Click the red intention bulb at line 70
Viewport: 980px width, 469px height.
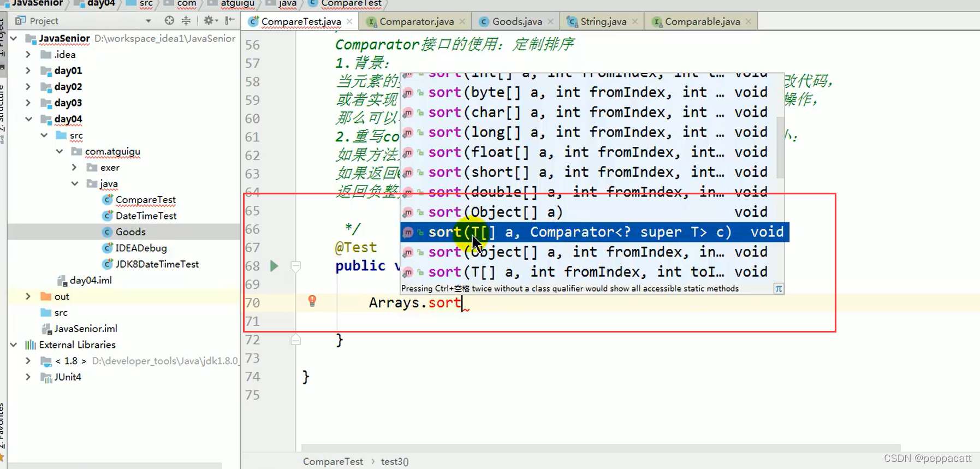[312, 300]
